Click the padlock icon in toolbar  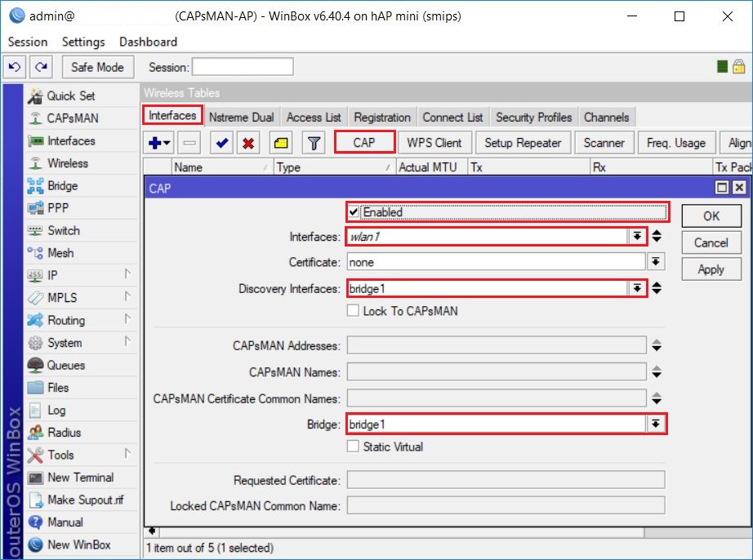point(739,67)
